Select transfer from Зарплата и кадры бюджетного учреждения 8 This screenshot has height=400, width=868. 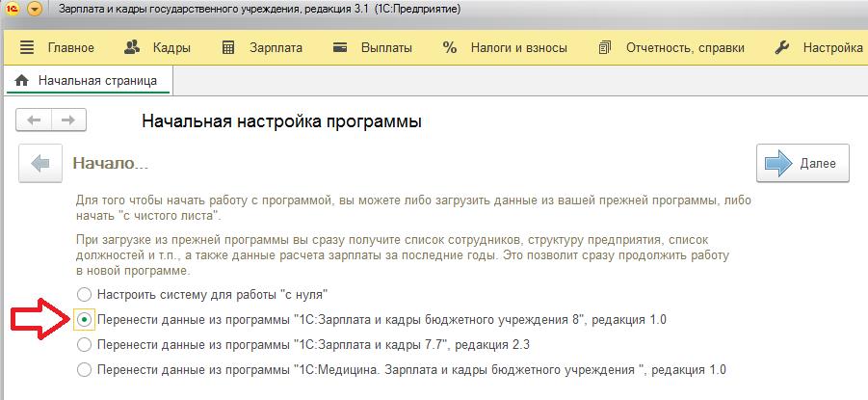372,320
